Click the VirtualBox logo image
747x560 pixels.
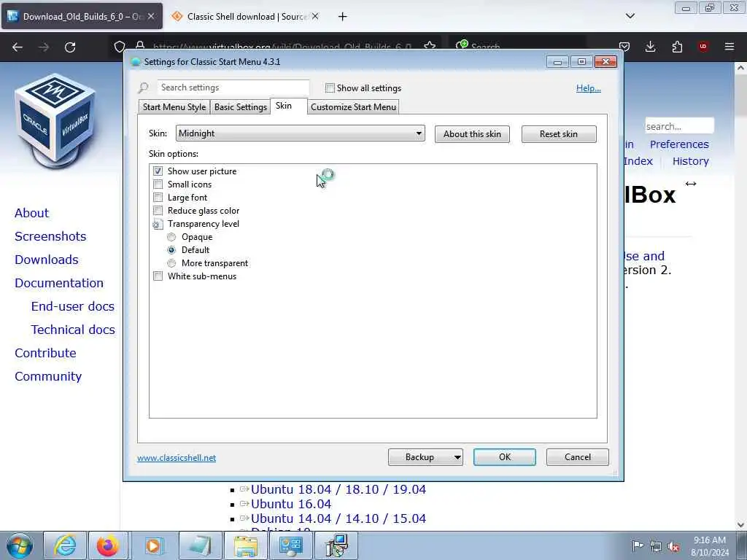click(55, 120)
